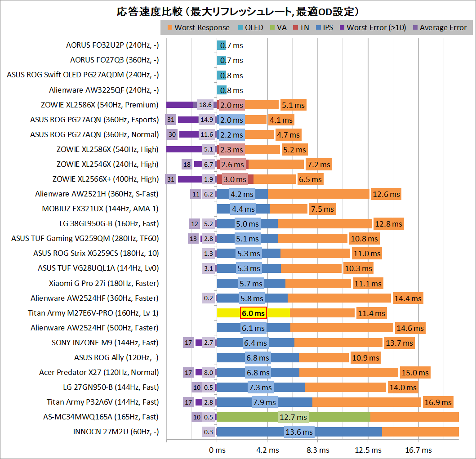
Task: Click the 0 ms axis label
Action: [x=217, y=450]
